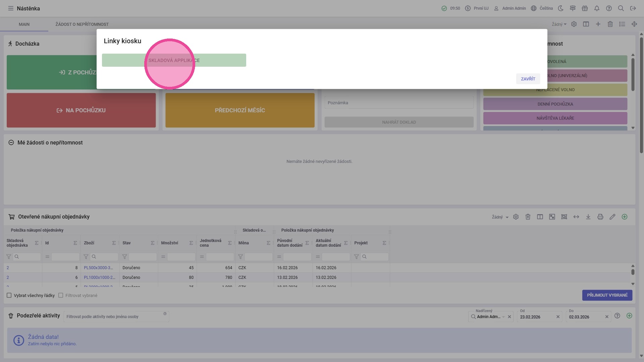Open the hamburger main menu

[x=11, y=8]
